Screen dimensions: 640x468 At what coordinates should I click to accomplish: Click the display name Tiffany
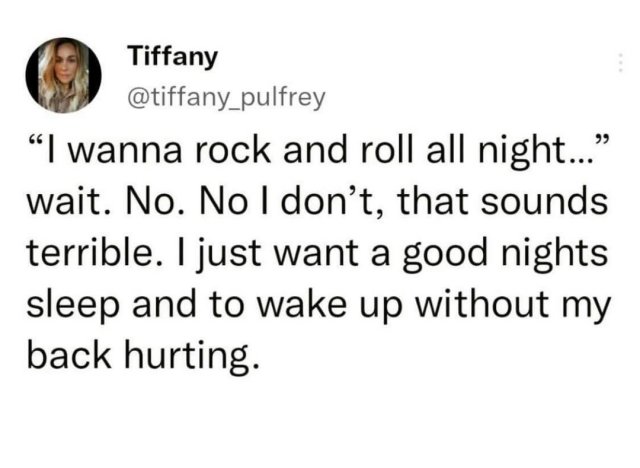click(x=173, y=57)
